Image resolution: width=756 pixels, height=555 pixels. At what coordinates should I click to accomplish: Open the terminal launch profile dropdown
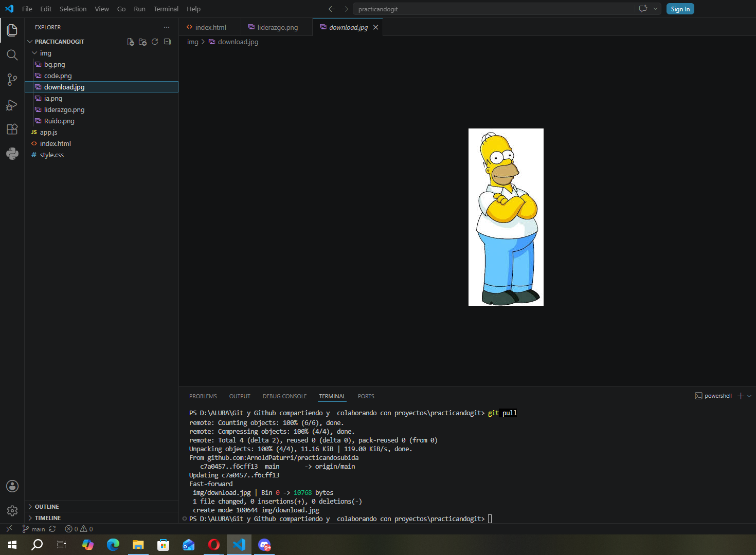click(x=749, y=396)
